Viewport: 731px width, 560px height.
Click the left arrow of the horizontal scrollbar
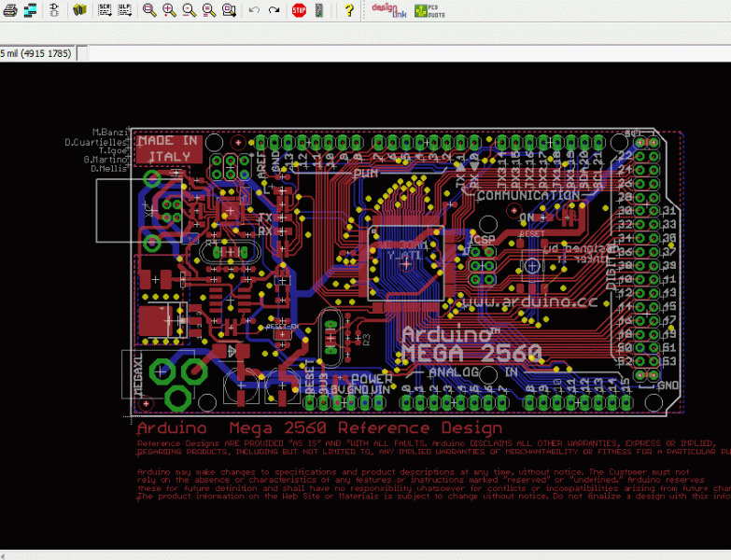point(2,555)
